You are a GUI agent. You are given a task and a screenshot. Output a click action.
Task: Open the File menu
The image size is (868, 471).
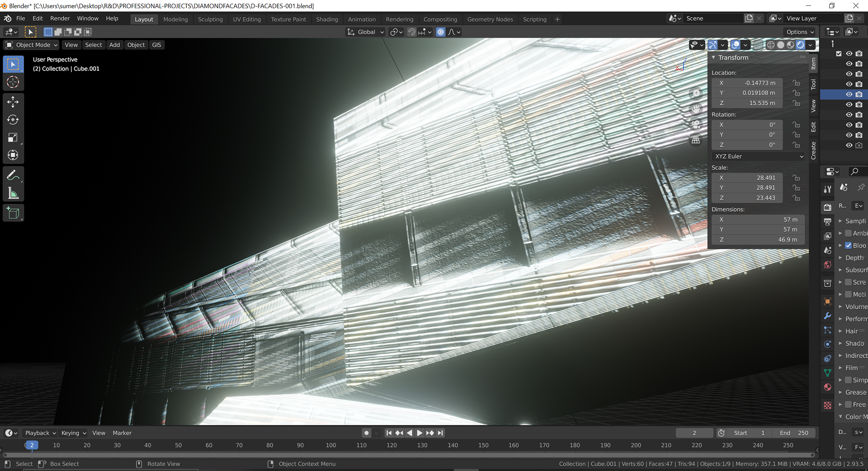point(21,19)
